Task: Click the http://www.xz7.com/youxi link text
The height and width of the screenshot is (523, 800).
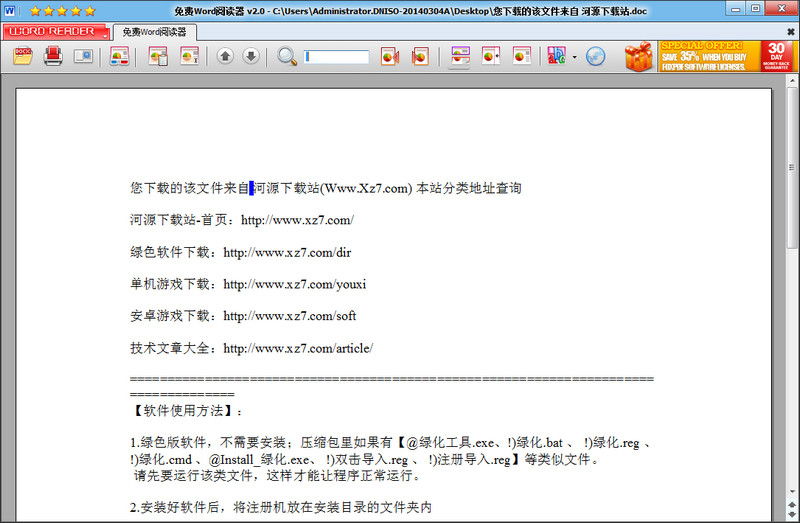Action: tap(295, 284)
